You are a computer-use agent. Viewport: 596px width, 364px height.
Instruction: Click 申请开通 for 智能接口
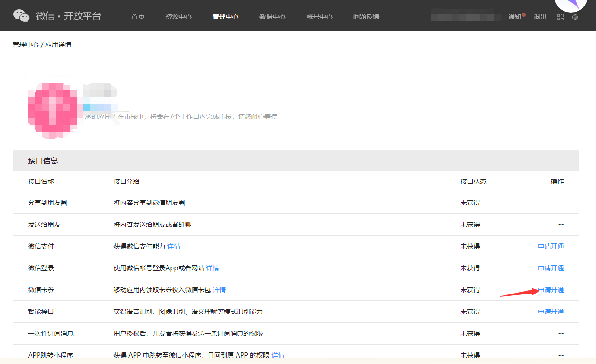tap(551, 312)
